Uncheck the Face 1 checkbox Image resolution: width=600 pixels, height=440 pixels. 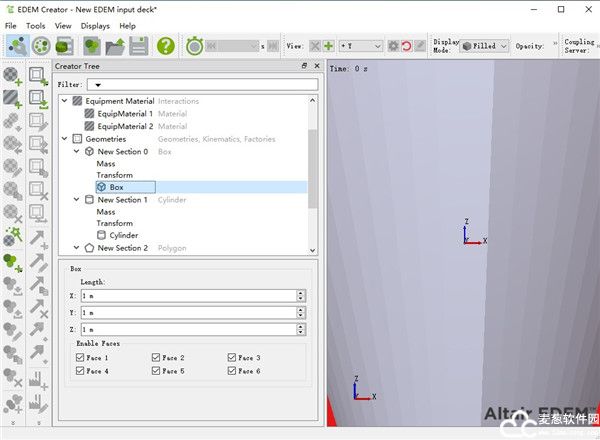click(81, 357)
